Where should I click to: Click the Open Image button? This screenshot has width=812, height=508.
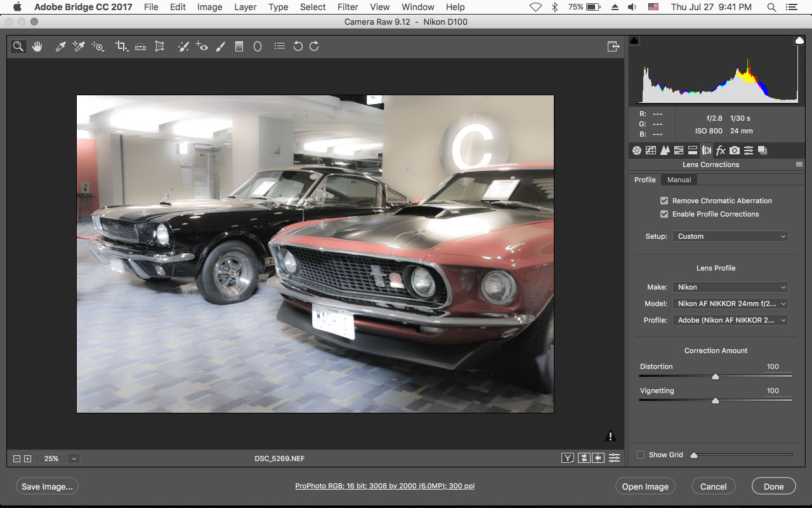click(645, 486)
